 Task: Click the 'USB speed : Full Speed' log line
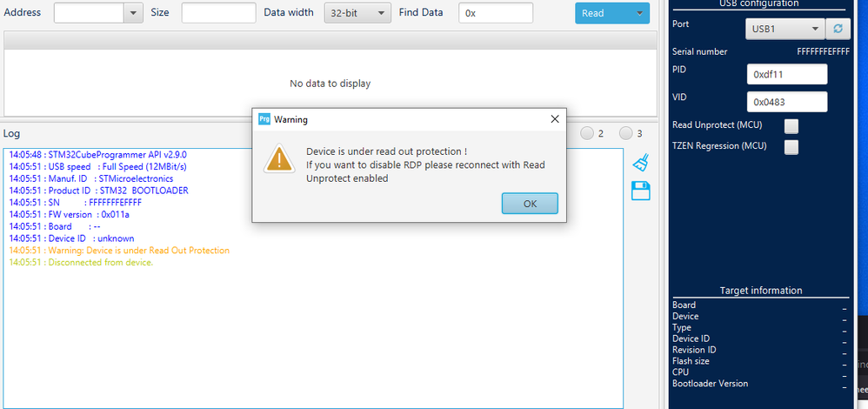click(x=98, y=167)
